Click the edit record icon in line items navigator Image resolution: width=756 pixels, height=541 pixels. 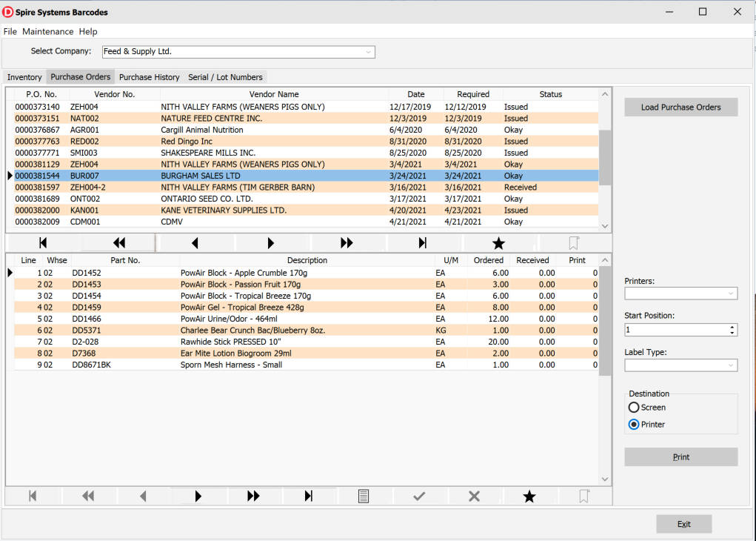(364, 496)
